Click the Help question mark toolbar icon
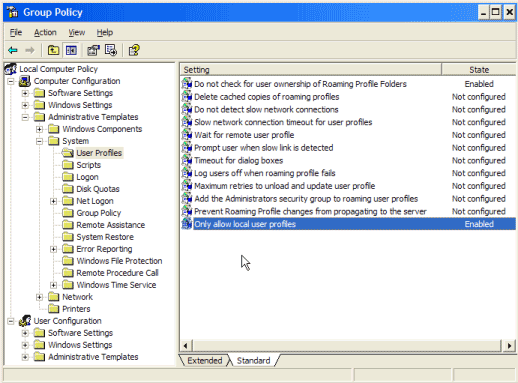The image size is (518, 383). [x=134, y=50]
